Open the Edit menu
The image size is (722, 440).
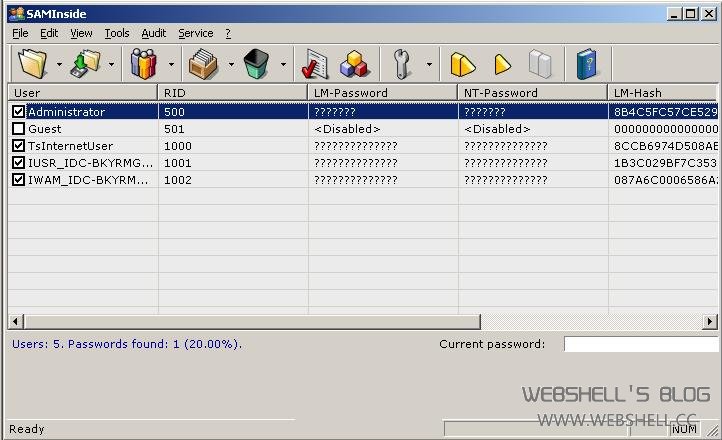[49, 33]
